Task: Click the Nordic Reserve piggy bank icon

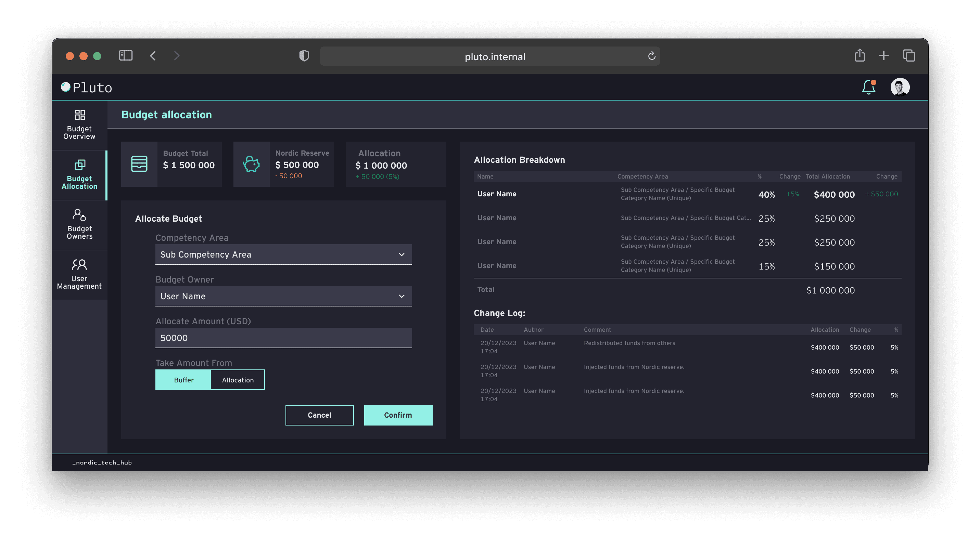Action: [x=251, y=164]
